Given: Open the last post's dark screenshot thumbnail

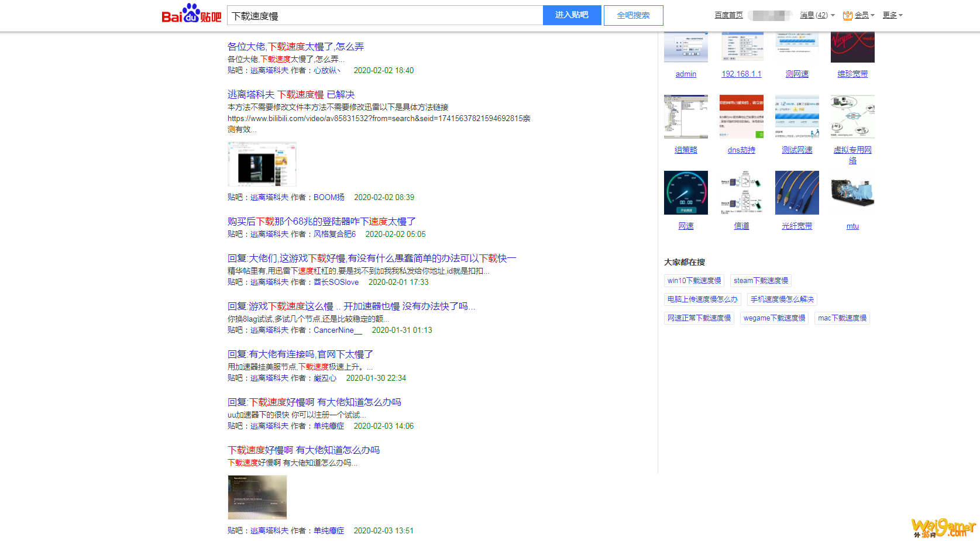Looking at the screenshot, I should tap(257, 497).
